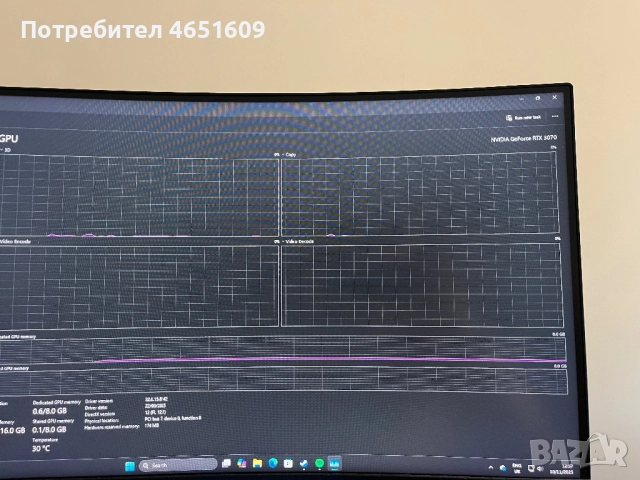Image resolution: width=640 pixels, height=480 pixels.
Task: Select the NVIDIA GeForce RTX 3070 text
Action: pos(524,138)
